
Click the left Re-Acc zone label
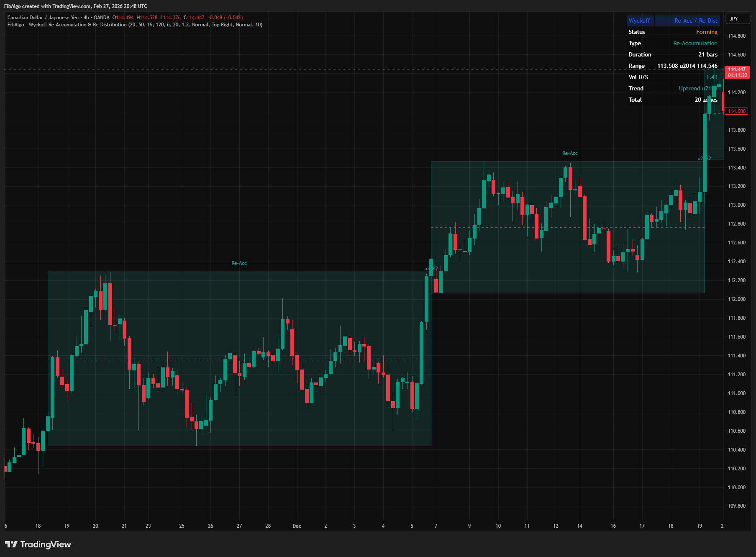[x=239, y=263]
